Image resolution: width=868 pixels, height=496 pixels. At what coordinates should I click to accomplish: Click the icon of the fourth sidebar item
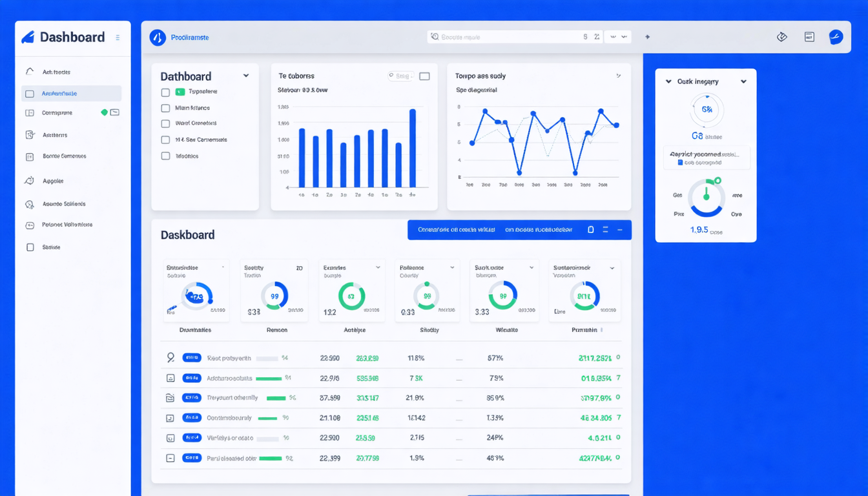click(x=29, y=135)
